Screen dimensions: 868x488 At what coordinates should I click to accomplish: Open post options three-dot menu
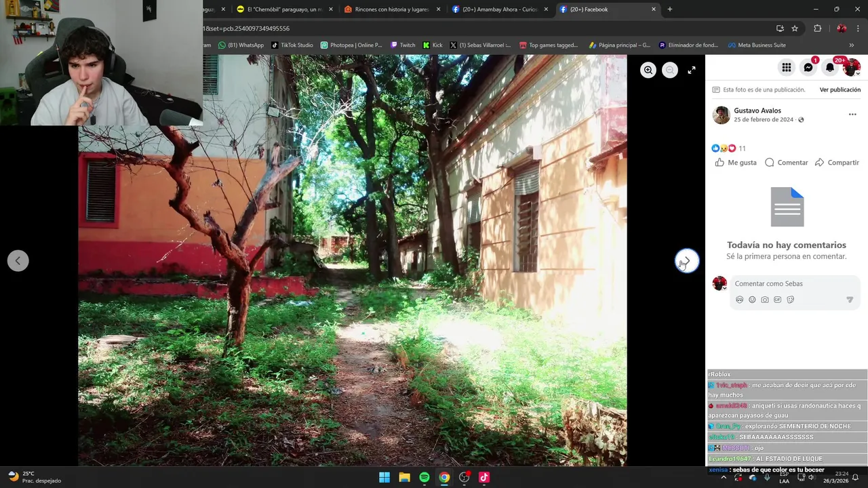tap(852, 115)
